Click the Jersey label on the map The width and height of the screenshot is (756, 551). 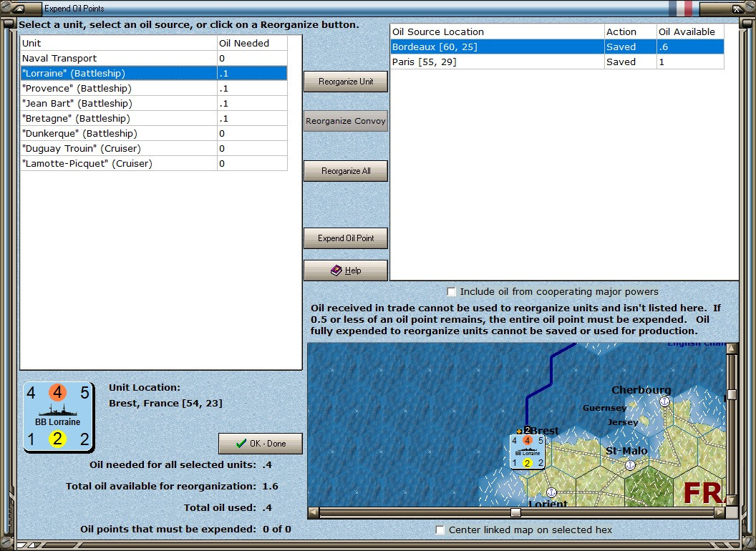622,422
